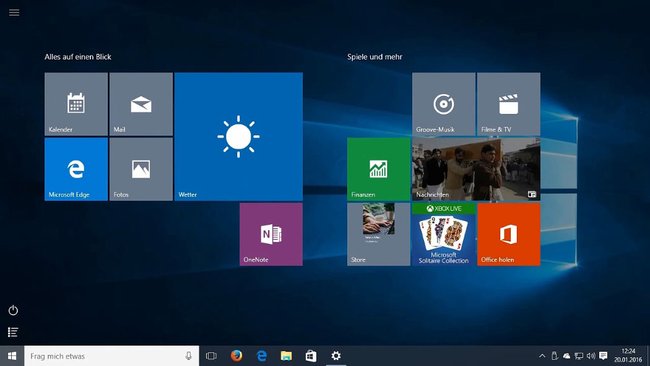Launch the Microsoft Edge tile
The height and width of the screenshot is (366, 650).
[x=76, y=169]
